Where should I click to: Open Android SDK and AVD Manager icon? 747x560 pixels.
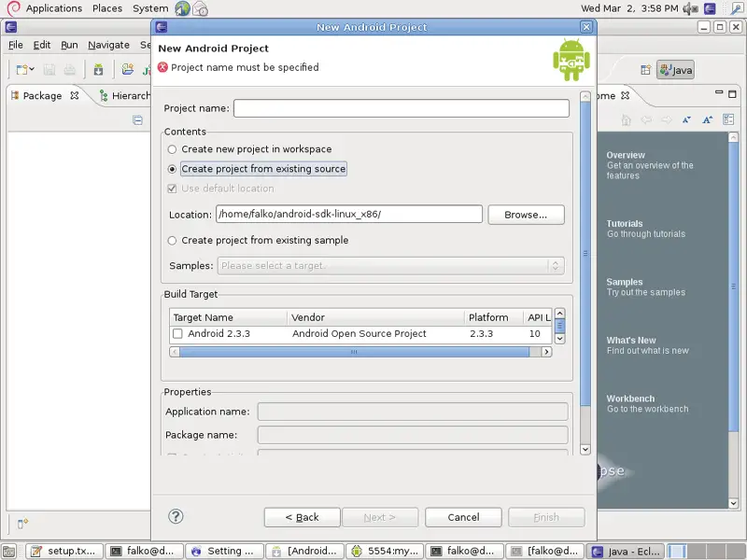[98, 70]
